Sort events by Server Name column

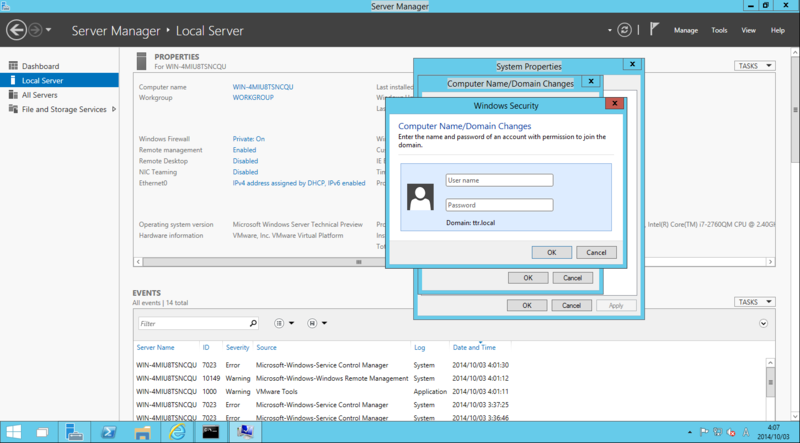pyautogui.click(x=156, y=347)
